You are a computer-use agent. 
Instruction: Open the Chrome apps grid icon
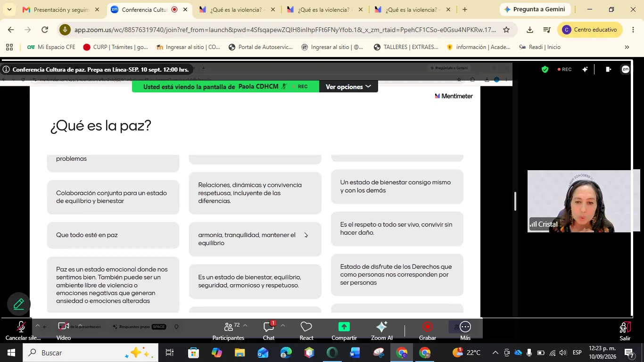(x=9, y=47)
